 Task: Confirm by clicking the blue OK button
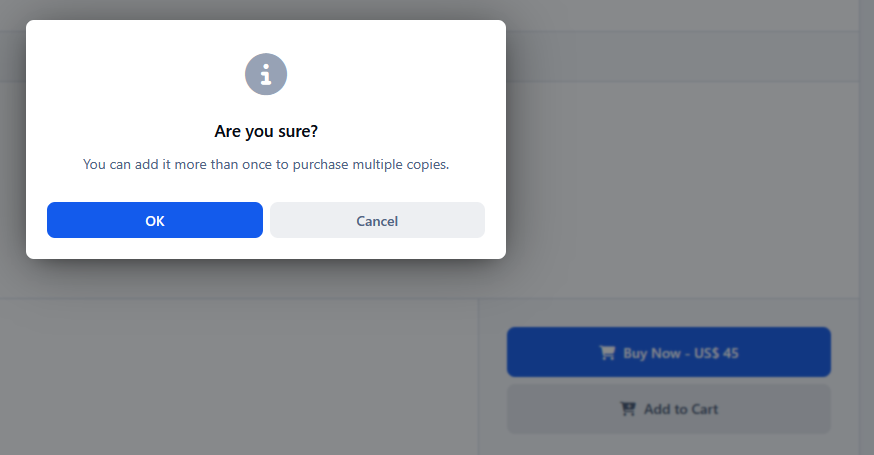click(155, 220)
